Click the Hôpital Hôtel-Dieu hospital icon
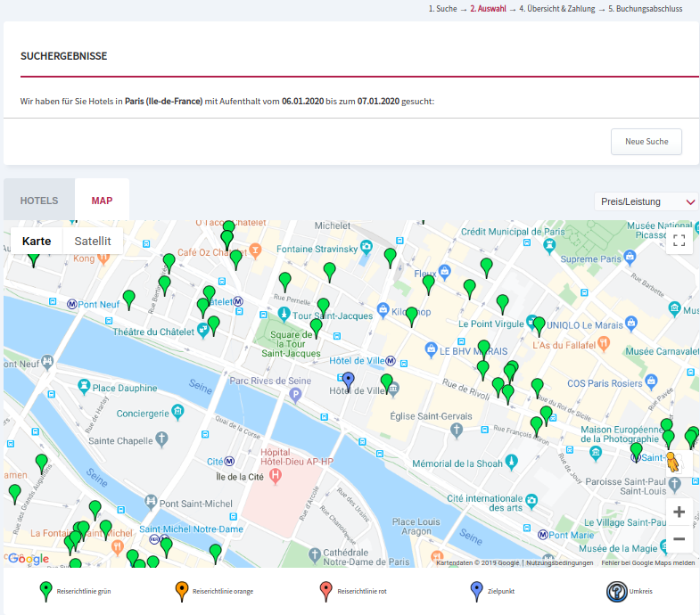This screenshot has width=700, height=615. click(276, 476)
